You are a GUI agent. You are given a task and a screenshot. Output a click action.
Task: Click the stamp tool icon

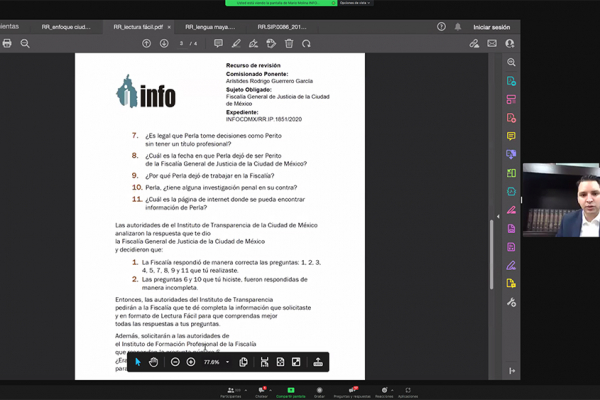click(271, 44)
